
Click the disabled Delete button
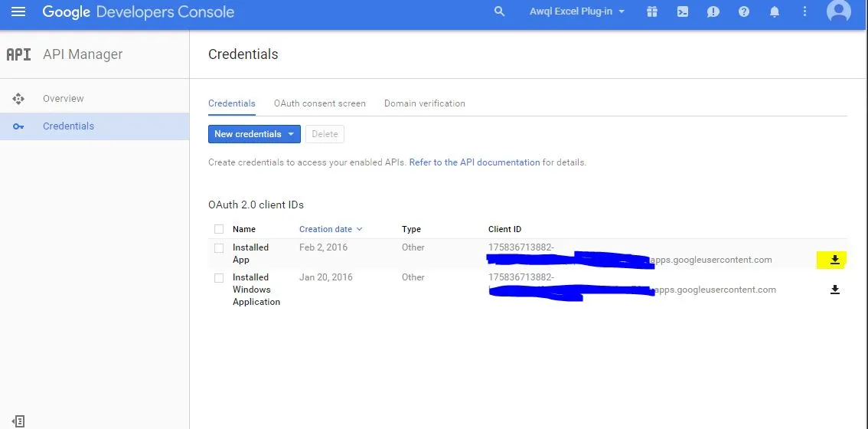coord(325,134)
